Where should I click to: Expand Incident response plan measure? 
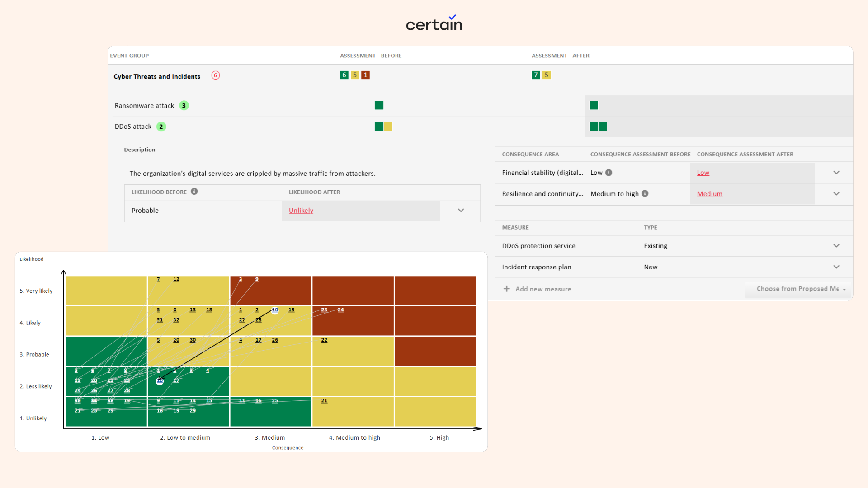[x=836, y=267]
